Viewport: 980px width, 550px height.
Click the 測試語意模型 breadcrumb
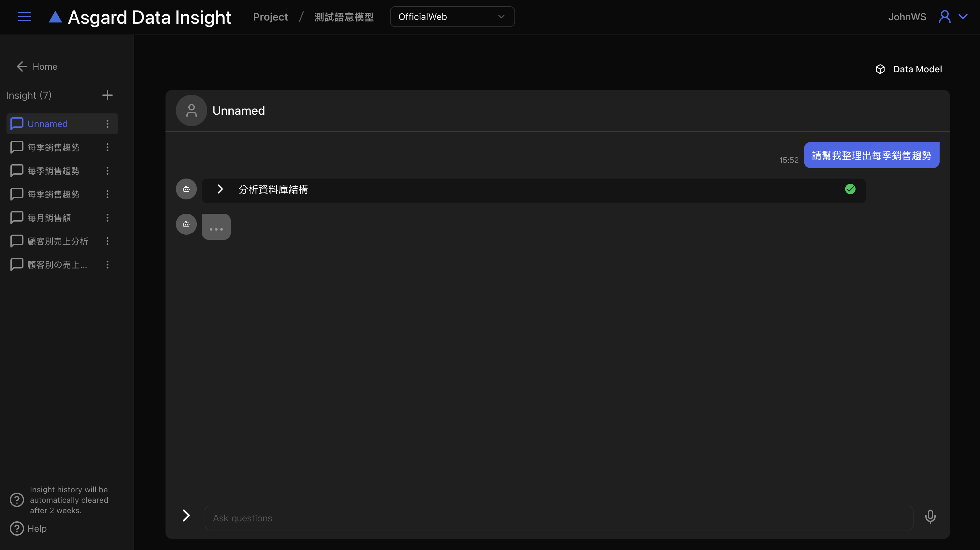coord(343,17)
